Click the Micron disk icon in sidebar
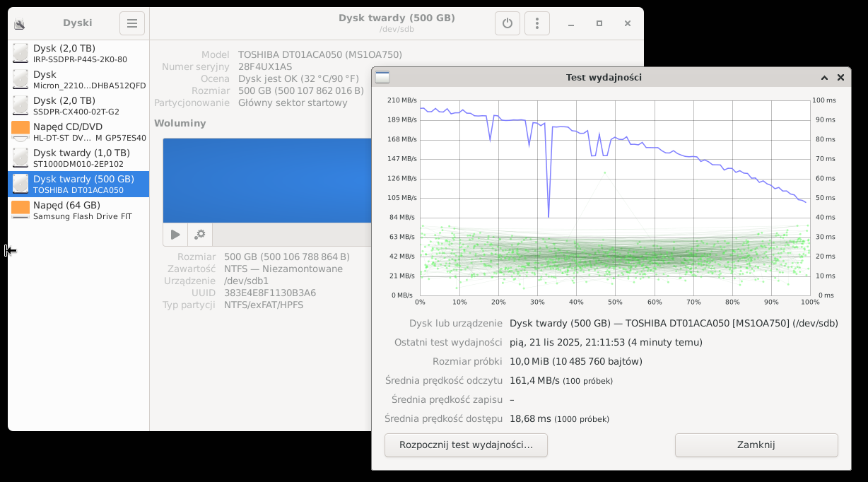 20,80
